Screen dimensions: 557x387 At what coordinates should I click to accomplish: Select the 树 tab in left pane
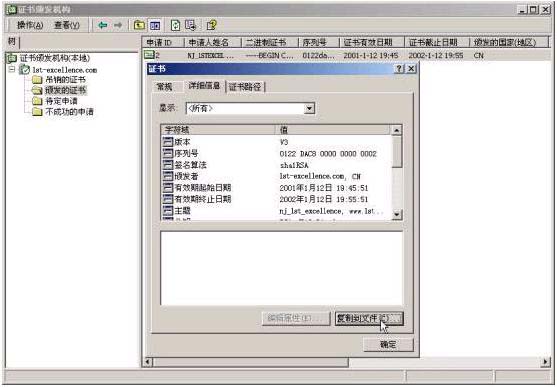[x=12, y=42]
